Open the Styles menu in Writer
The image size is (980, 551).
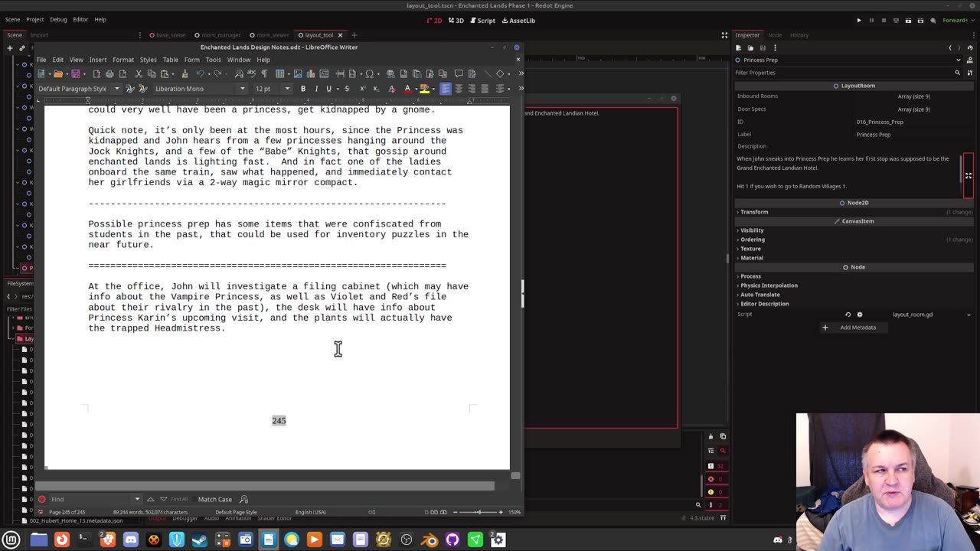pyautogui.click(x=148, y=60)
